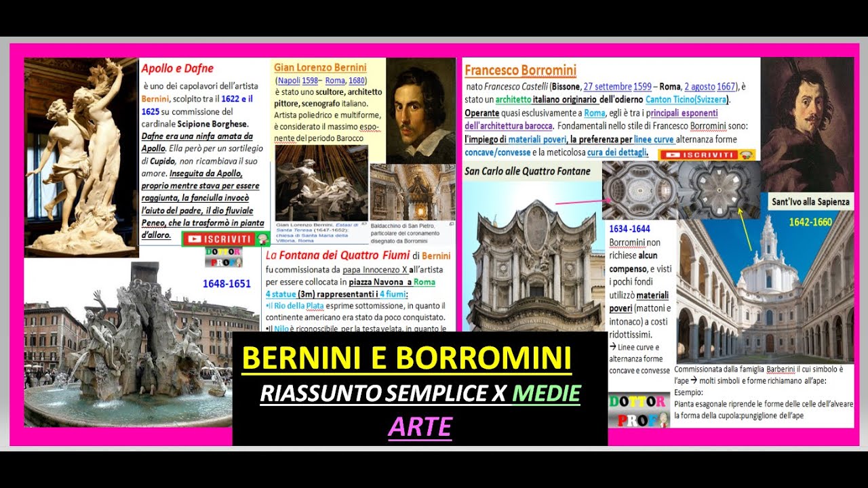This screenshot has width=868, height=488.
Task: Click the 'Nilo' link in the fountain text
Action: 283,330
